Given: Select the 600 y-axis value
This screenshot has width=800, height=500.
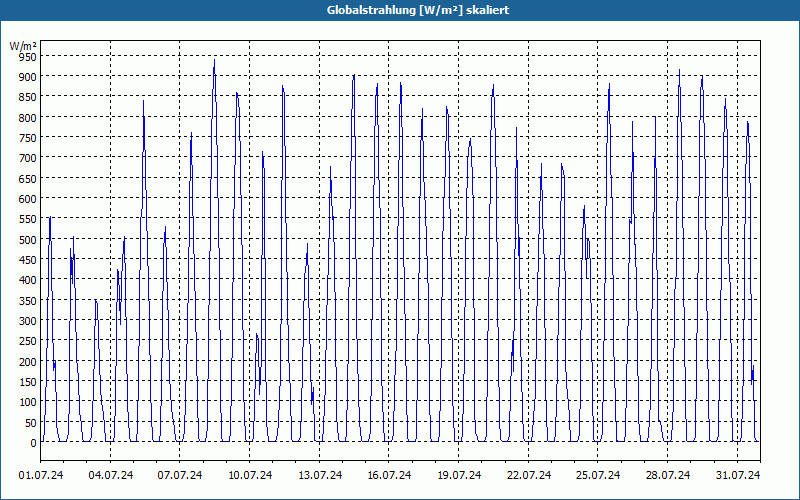Looking at the screenshot, I should [x=28, y=199].
